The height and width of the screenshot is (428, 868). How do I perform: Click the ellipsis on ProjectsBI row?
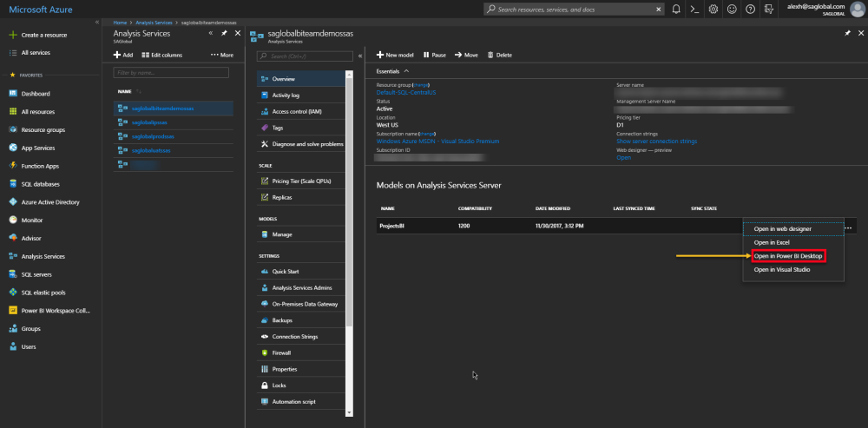click(x=847, y=227)
